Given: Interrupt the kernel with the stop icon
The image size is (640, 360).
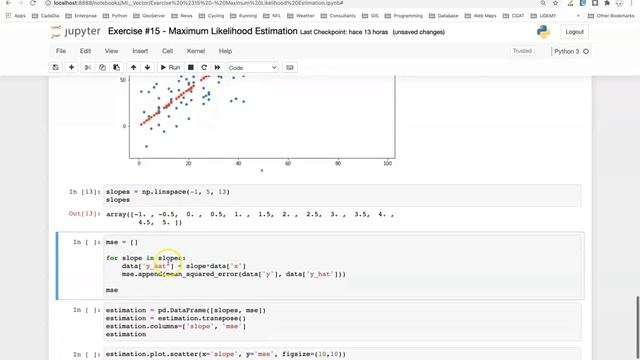Looking at the screenshot, I should tap(191, 67).
